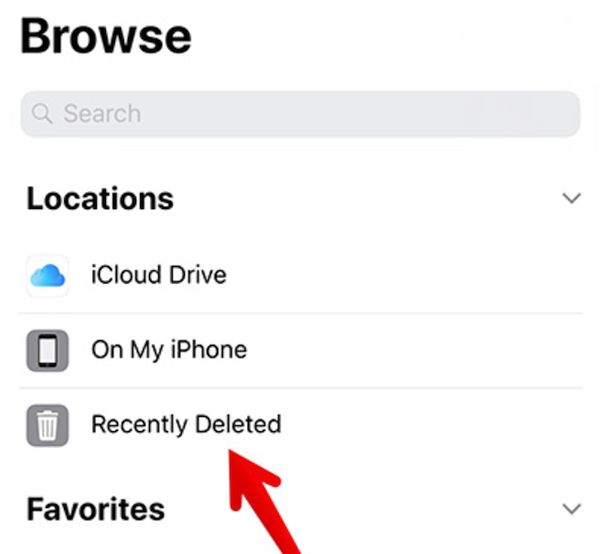Screen dimensions: 600x554
Task: Click the magnifying glass search icon
Action: pyautogui.click(x=42, y=114)
